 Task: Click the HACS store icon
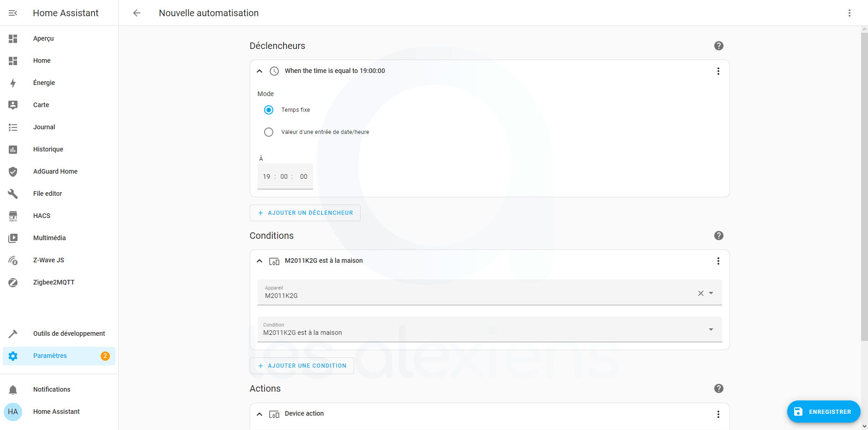pyautogui.click(x=13, y=216)
